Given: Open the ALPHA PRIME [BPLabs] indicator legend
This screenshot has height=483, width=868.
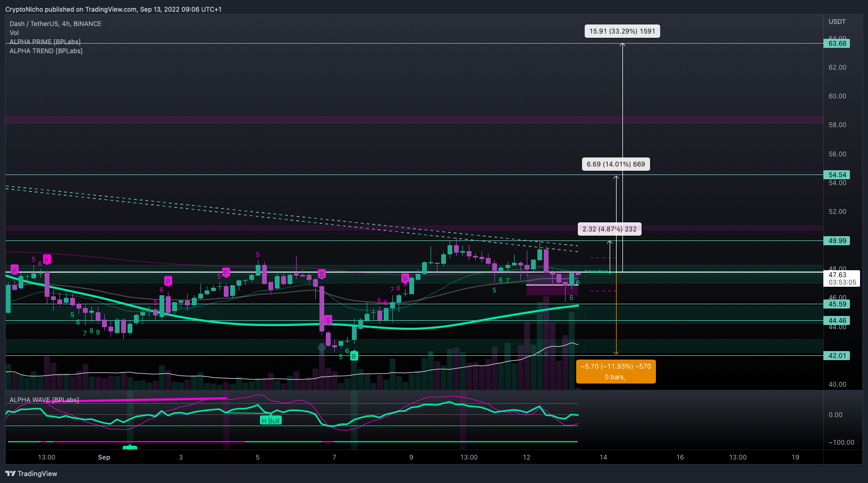Looking at the screenshot, I should click(x=45, y=42).
